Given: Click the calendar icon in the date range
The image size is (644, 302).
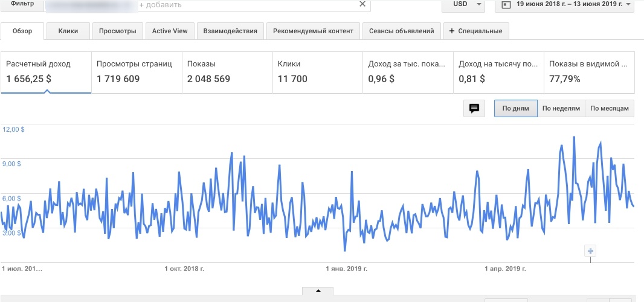Looking at the screenshot, I should pyautogui.click(x=504, y=5).
